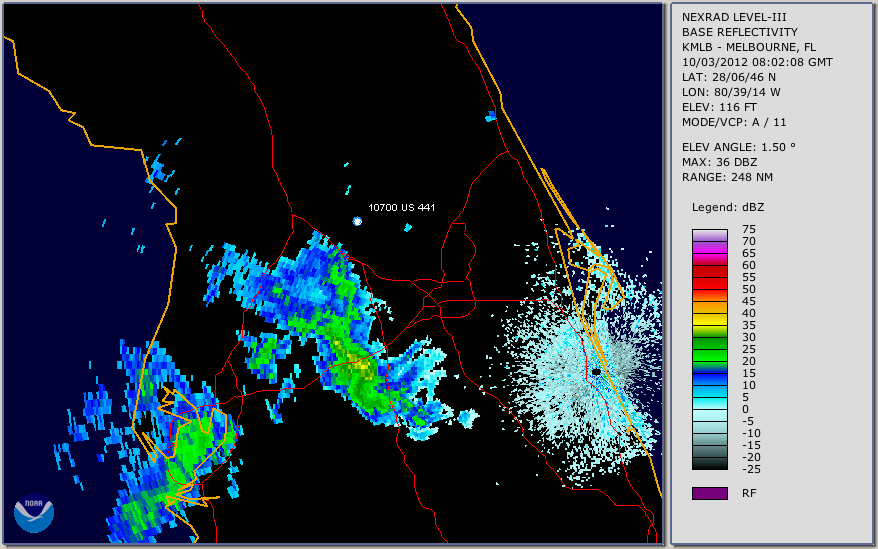Click the black radar site center dot
The width and height of the screenshot is (878, 549).
click(596, 372)
